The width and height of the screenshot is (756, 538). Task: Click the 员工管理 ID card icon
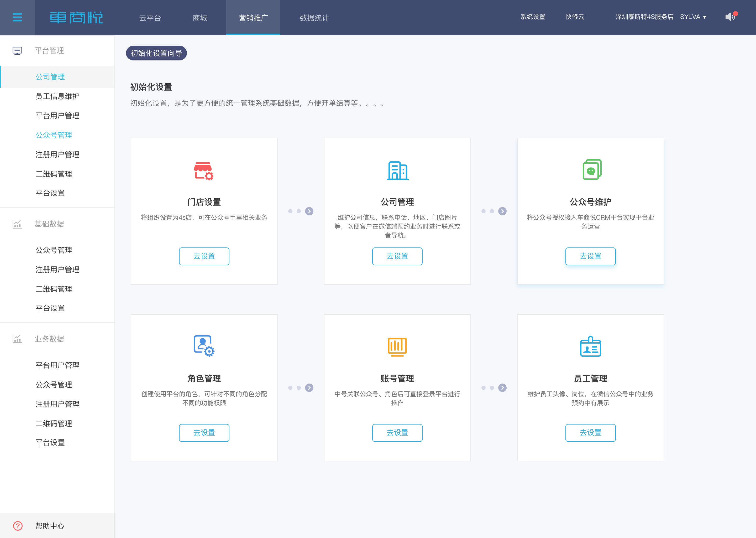click(x=591, y=346)
